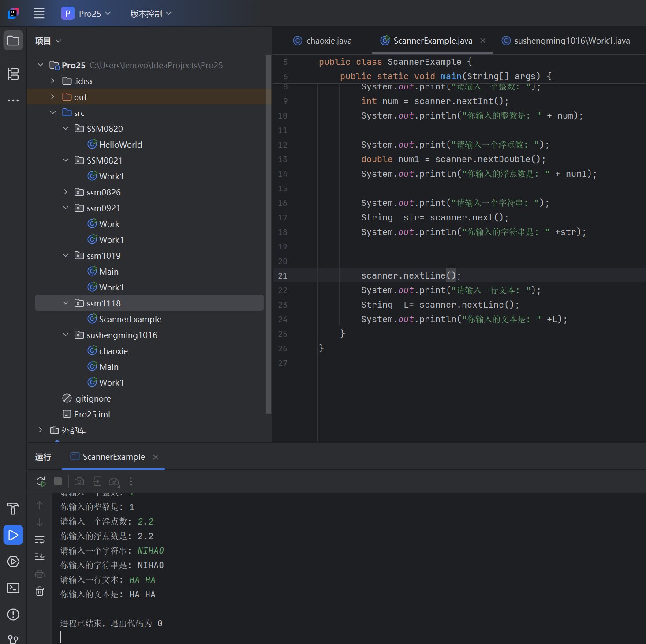The height and width of the screenshot is (644, 646).
Task: Open the Terminal tool window
Action: (x=13, y=588)
